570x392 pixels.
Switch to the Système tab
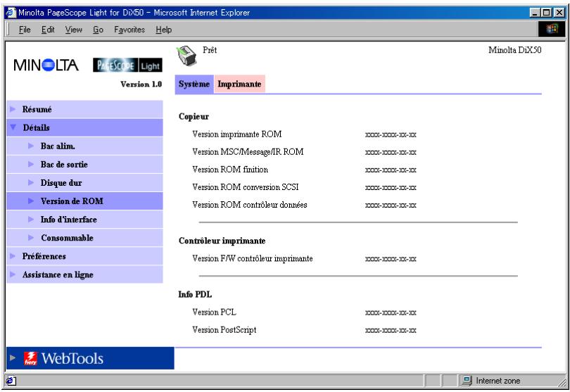[x=194, y=84]
